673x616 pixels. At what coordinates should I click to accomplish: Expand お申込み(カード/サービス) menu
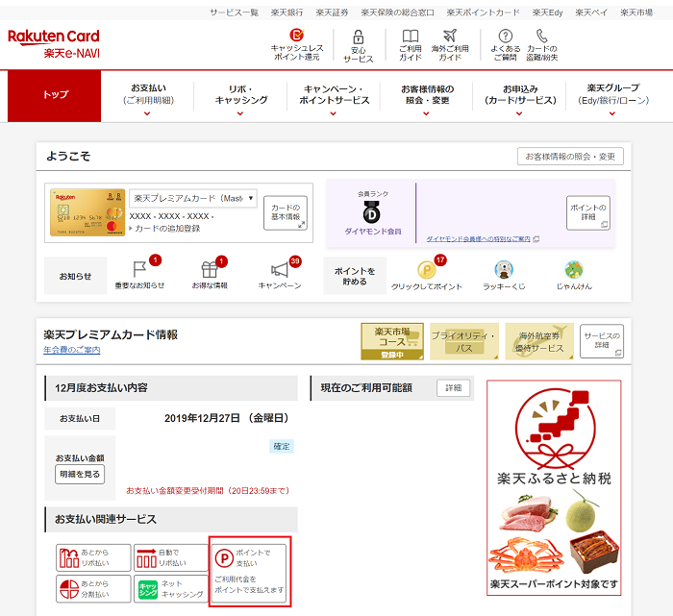click(x=520, y=97)
